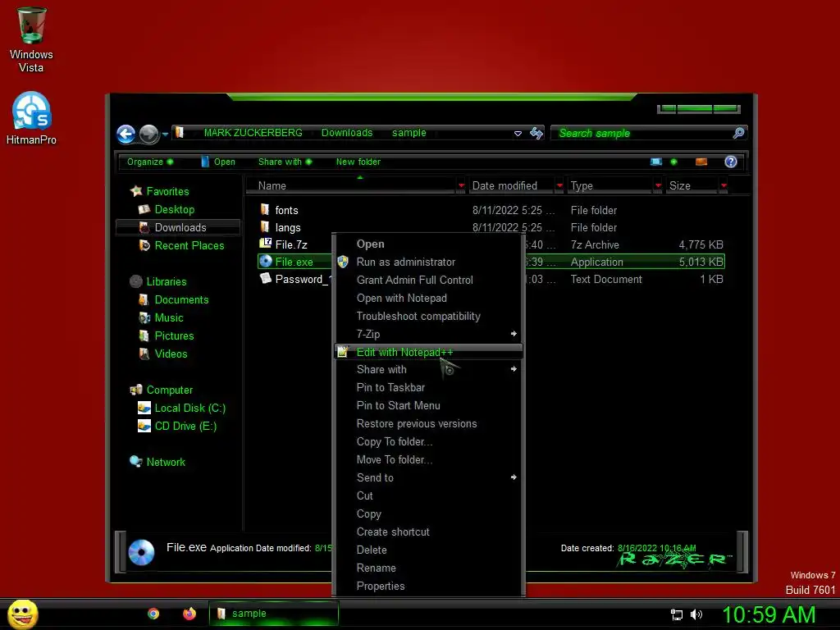Expand the address bar history dropdown

tap(518, 134)
